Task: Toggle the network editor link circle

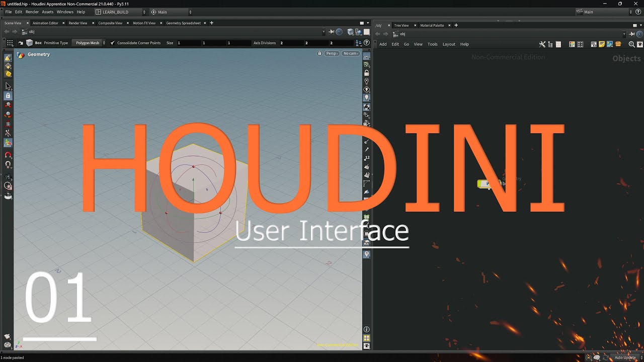Action: pyautogui.click(x=640, y=34)
